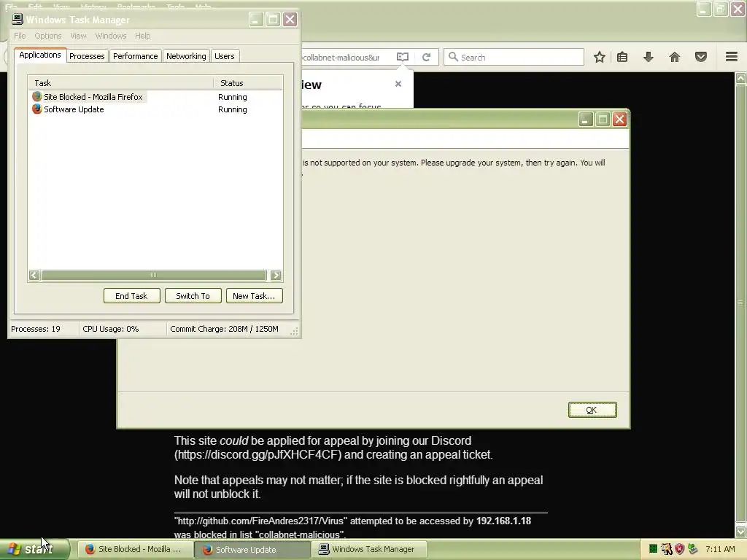Sort by the Status column header

(248, 83)
